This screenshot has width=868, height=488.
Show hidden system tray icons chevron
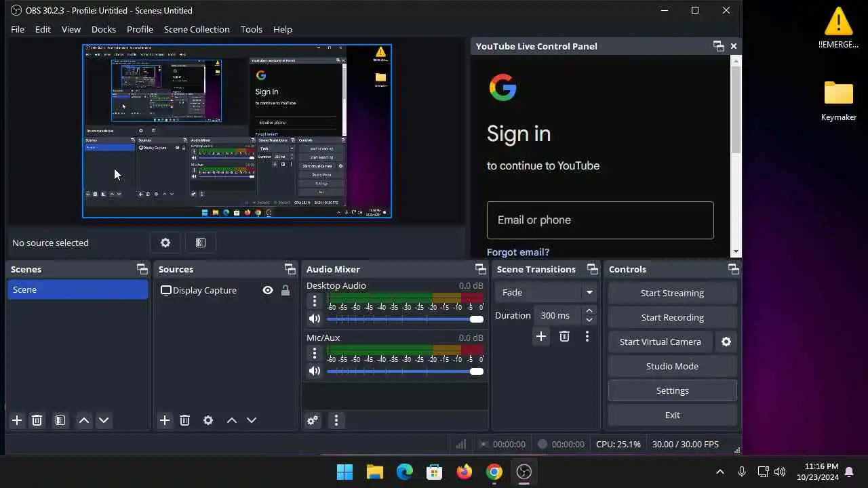[x=720, y=472]
